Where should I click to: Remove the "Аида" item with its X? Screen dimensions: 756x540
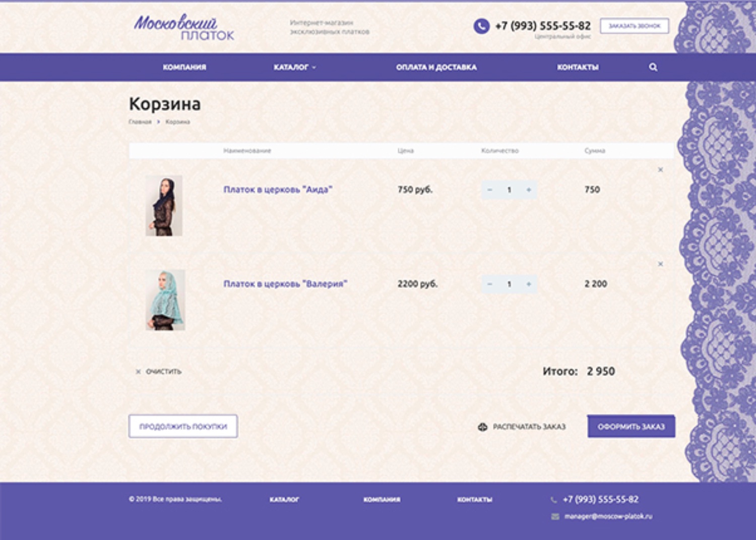click(x=660, y=170)
